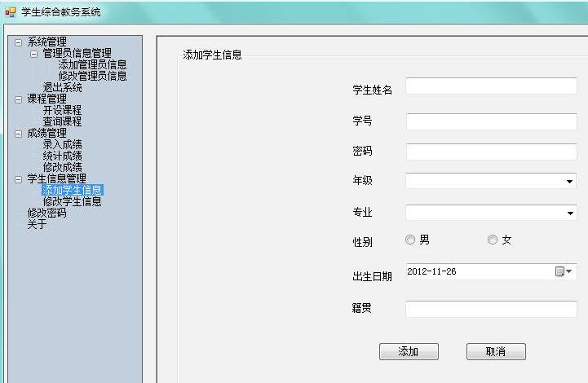Click the 添加学生信息 group box title

point(212,55)
